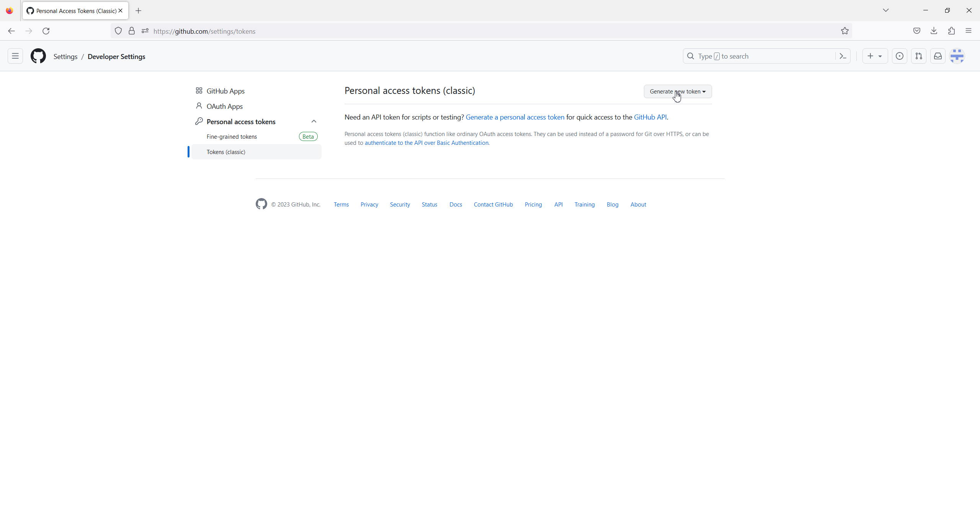Open the Pull requests icon in header
This screenshot has height=528, width=980.
pyautogui.click(x=919, y=56)
